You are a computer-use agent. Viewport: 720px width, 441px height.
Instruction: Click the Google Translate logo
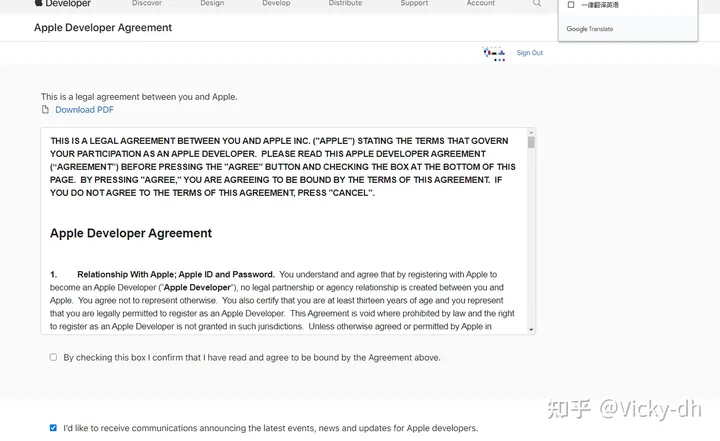tap(590, 29)
